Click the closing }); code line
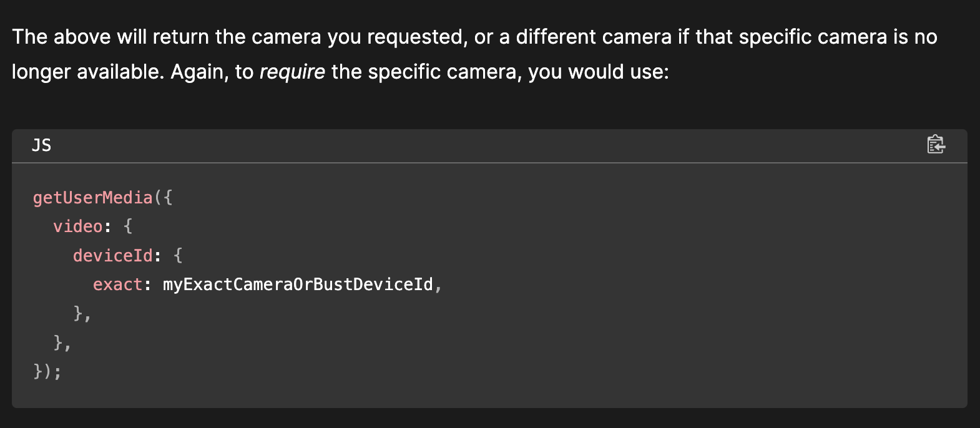 pos(47,371)
